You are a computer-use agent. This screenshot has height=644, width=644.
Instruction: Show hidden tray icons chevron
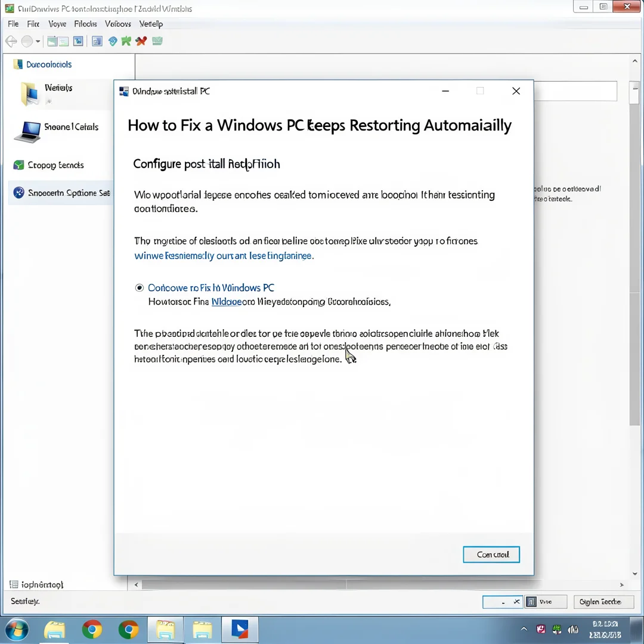(x=524, y=629)
